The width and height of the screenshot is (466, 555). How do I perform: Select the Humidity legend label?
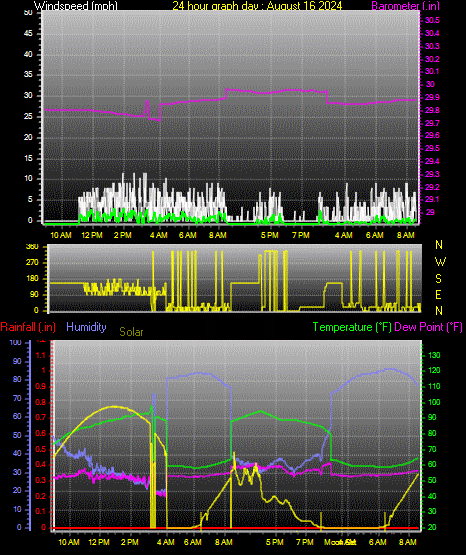[x=86, y=327]
